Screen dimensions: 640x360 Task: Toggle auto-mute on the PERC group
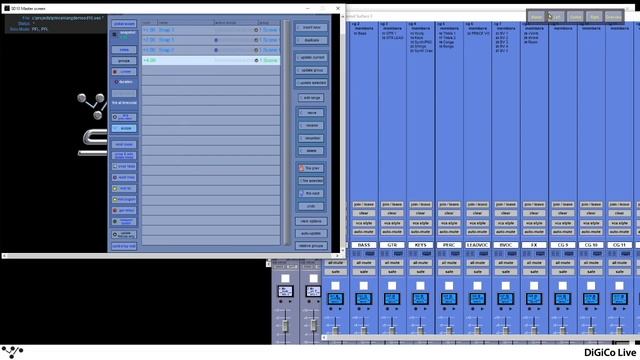tap(449, 231)
